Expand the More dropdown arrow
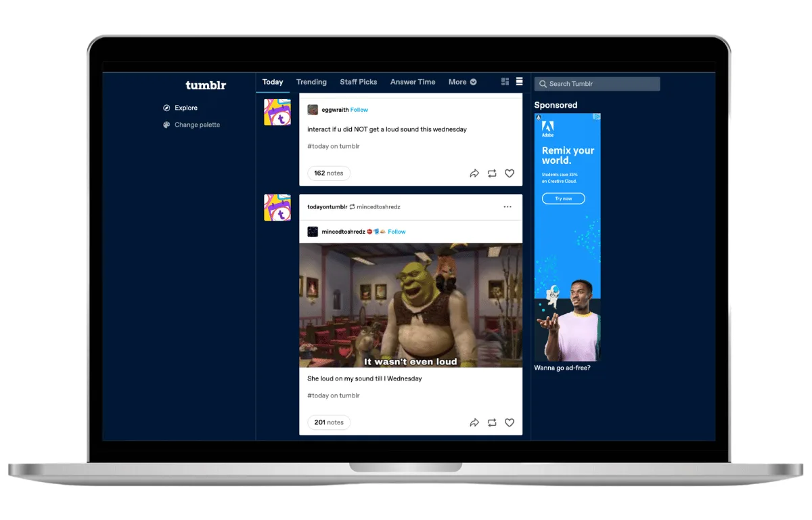Image resolution: width=812 pixels, height=520 pixels. coord(474,82)
